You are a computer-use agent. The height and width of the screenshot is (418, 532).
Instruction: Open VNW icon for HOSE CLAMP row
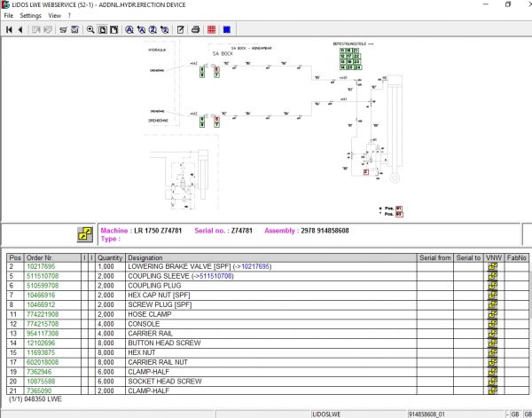pos(493,314)
